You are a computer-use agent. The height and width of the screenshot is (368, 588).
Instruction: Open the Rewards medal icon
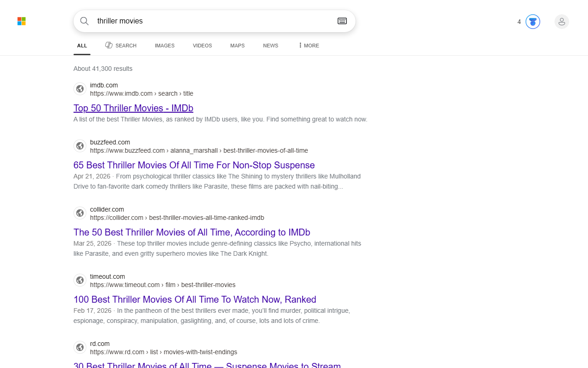[x=533, y=22]
